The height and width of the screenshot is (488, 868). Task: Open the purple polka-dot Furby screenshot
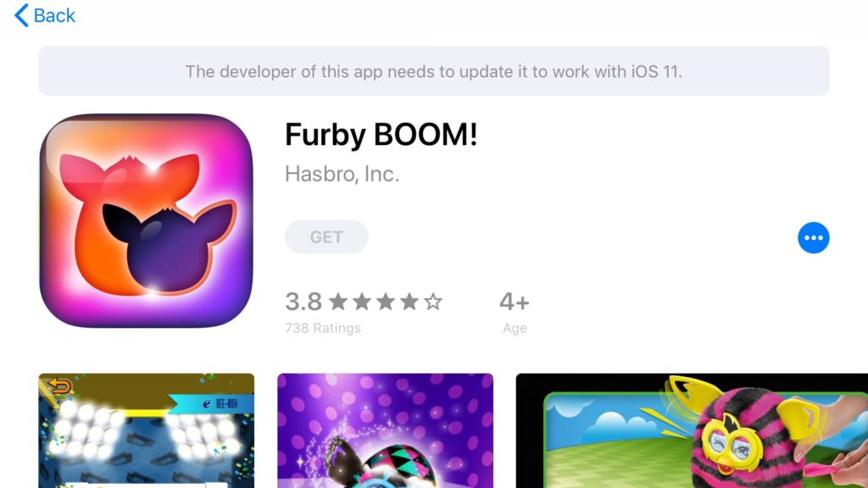click(386, 430)
